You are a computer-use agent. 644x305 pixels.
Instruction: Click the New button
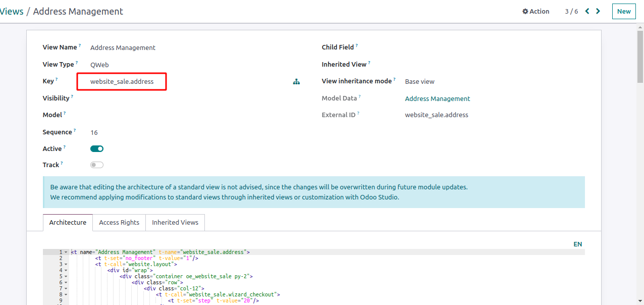(x=624, y=11)
